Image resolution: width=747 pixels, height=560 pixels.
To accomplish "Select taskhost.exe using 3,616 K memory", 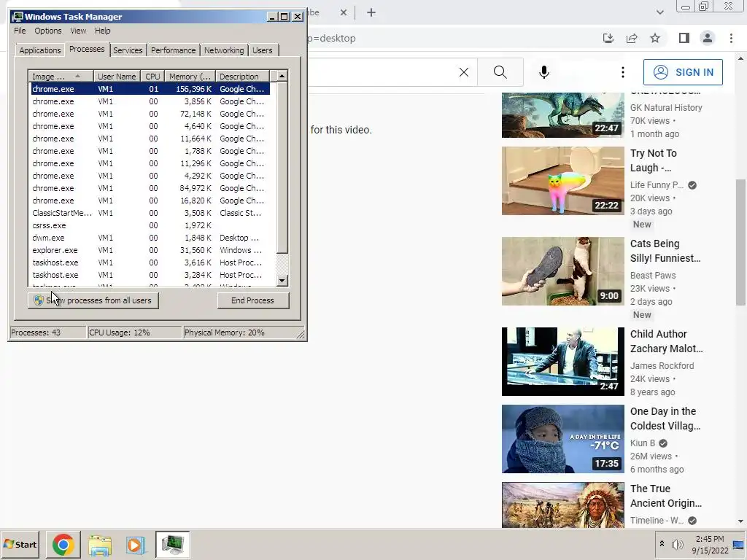I will click(151, 262).
